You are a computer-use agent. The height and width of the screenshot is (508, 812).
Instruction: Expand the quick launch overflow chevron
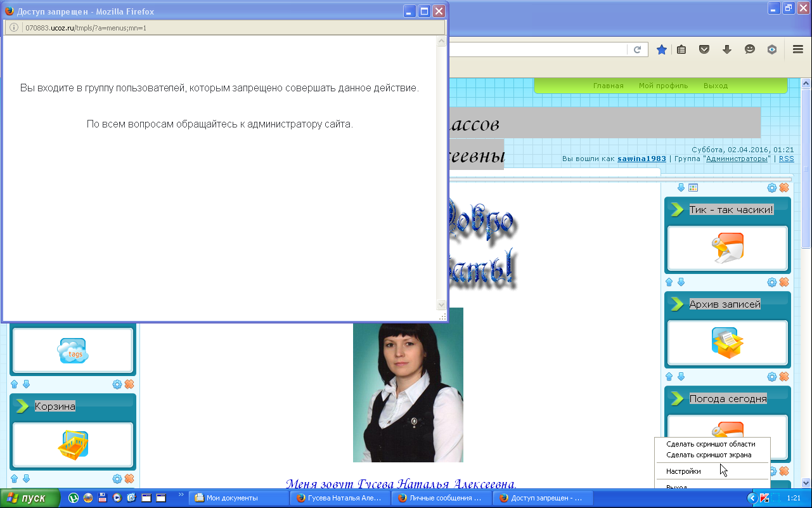pos(181,495)
